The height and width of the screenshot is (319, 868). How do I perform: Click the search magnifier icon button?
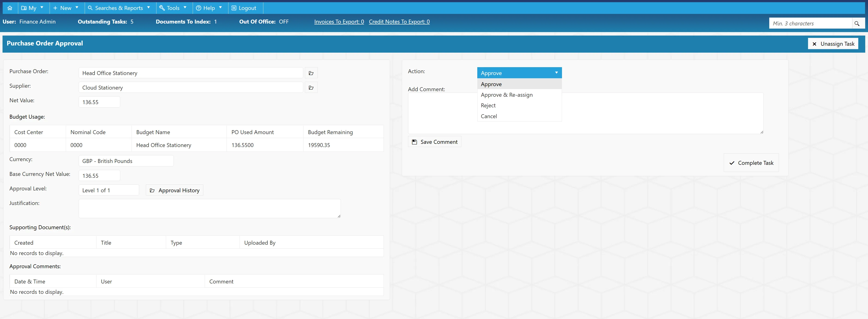click(857, 24)
